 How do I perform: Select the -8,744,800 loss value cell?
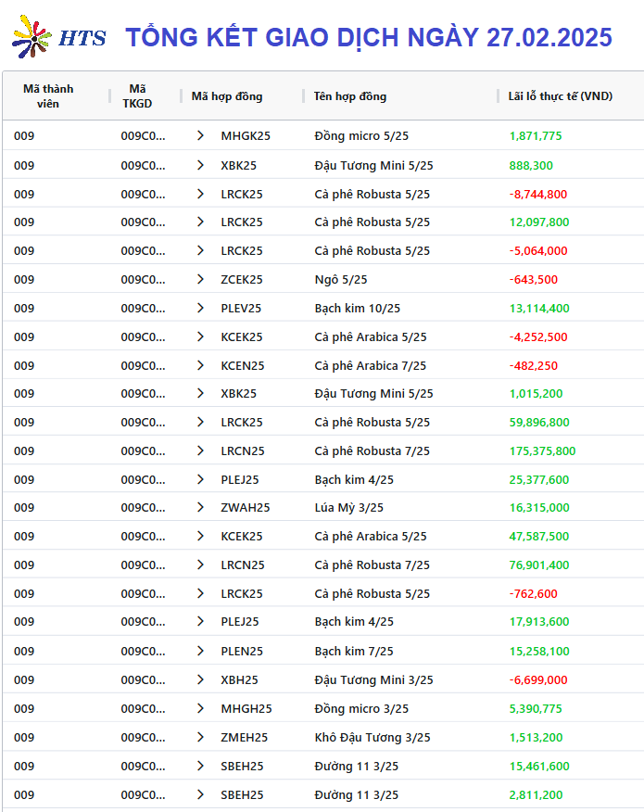[x=537, y=195]
